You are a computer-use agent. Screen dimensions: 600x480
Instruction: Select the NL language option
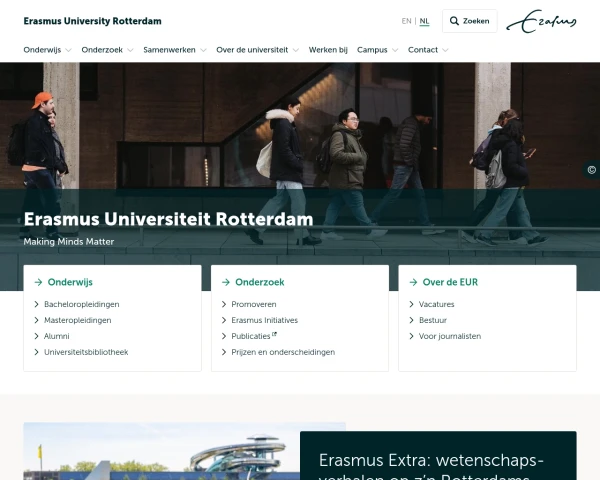(x=424, y=21)
